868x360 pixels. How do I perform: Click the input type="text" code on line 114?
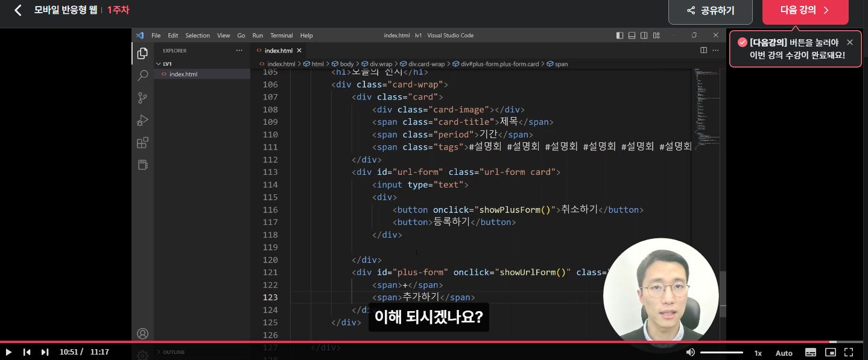(x=420, y=185)
